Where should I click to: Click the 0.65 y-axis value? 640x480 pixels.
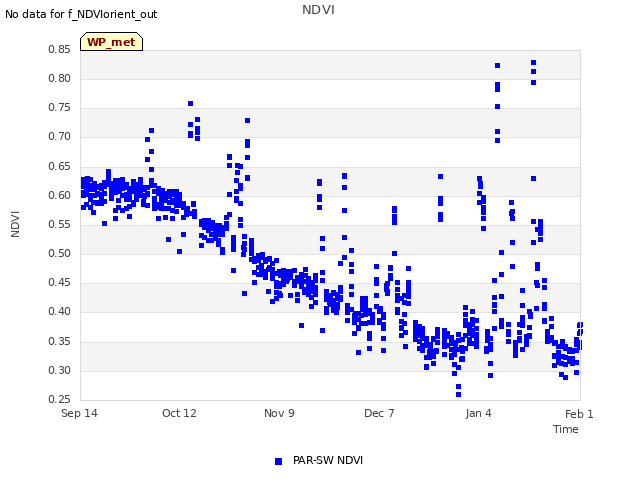pos(59,167)
